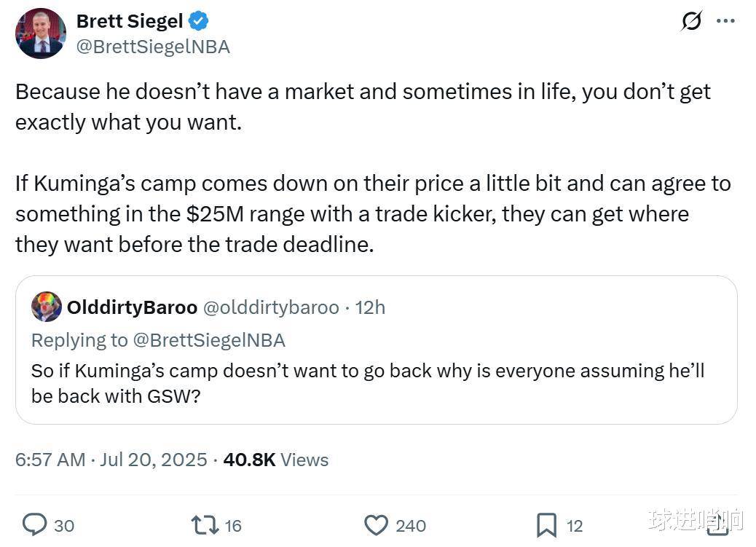This screenshot has height=547, width=756.
Task: Open the Grok explain icon
Action: click(691, 21)
